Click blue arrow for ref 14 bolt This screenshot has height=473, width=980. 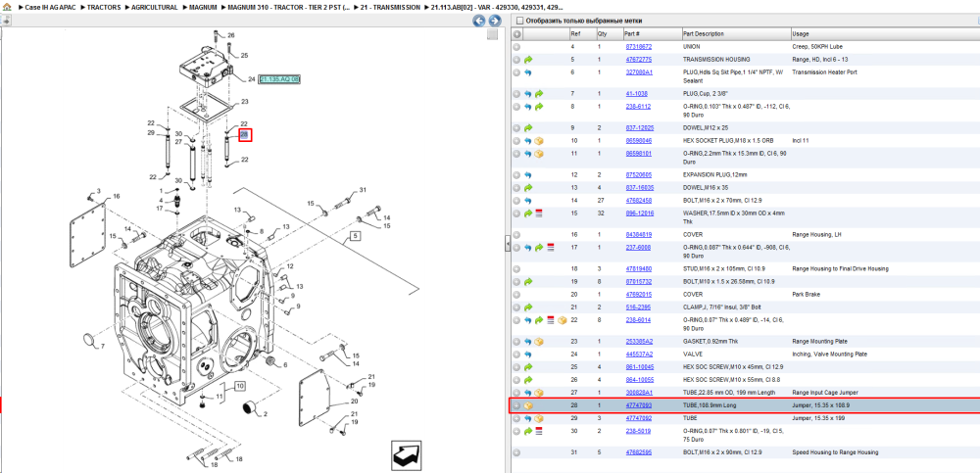pos(527,201)
